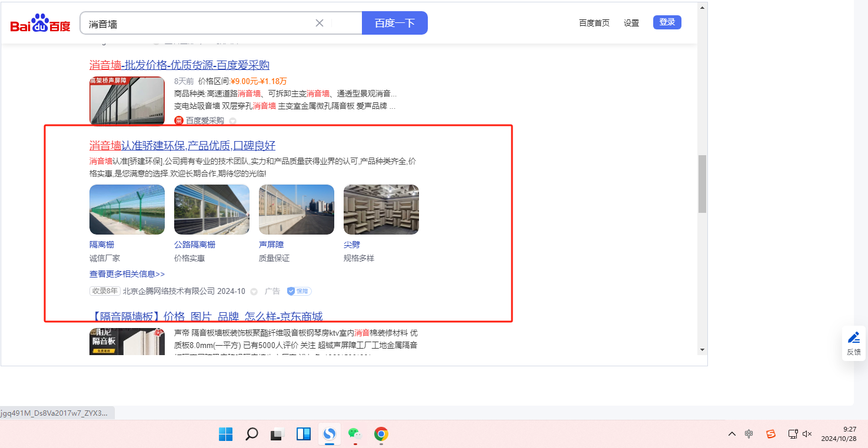The height and width of the screenshot is (448, 868).
Task: Toggle the muted speaker volume icon
Action: [807, 434]
